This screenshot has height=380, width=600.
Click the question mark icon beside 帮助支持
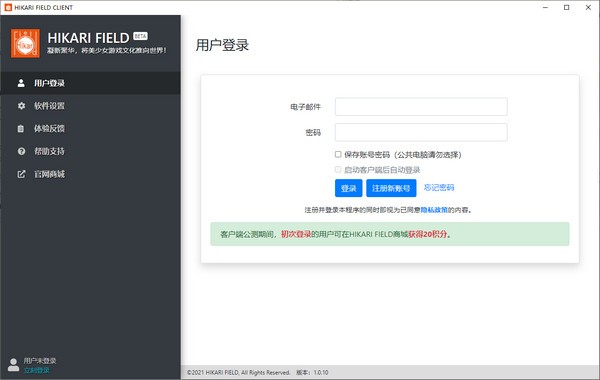pos(21,151)
